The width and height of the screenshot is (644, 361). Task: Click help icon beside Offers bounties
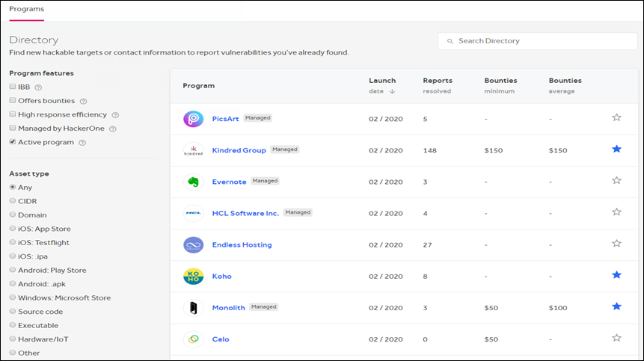pos(83,101)
